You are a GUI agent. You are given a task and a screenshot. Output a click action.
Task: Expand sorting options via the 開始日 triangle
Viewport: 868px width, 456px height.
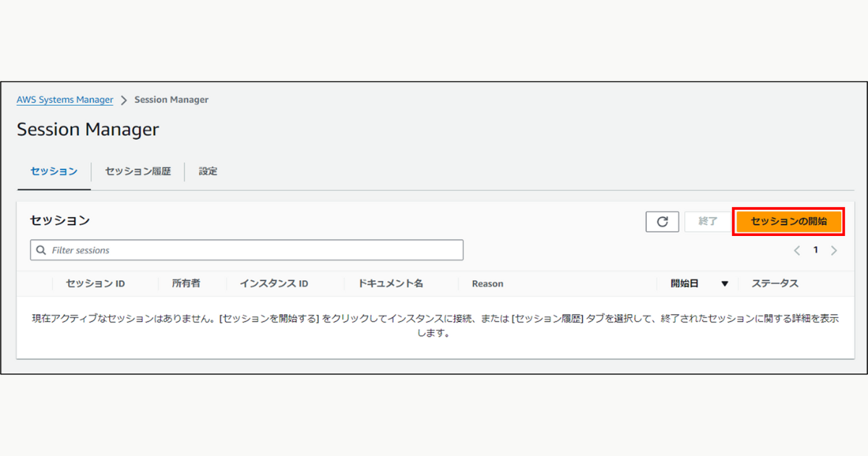(726, 284)
